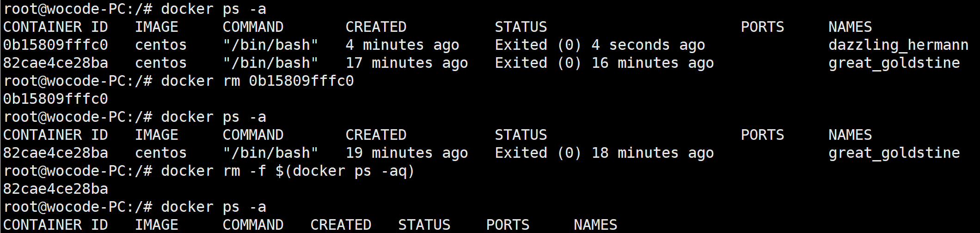This screenshot has height=233, width=980.
Task: Click the 'docker rm 0b15809fffc0' command text
Action: tap(257, 81)
